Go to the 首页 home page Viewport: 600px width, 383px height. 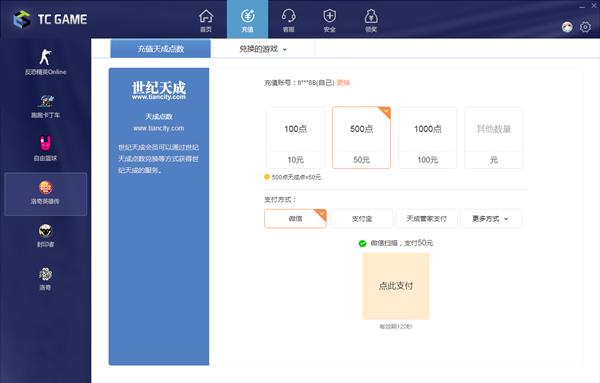click(206, 20)
